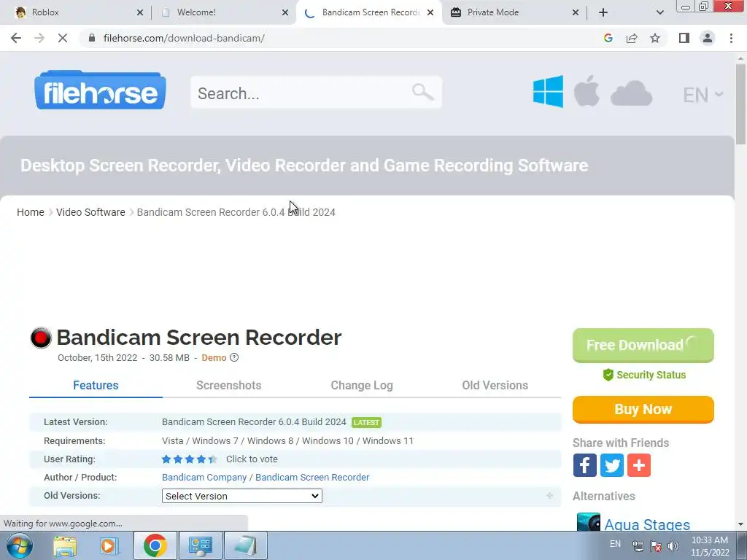Open Windows Explorer from taskbar
747x560 pixels.
65,545
